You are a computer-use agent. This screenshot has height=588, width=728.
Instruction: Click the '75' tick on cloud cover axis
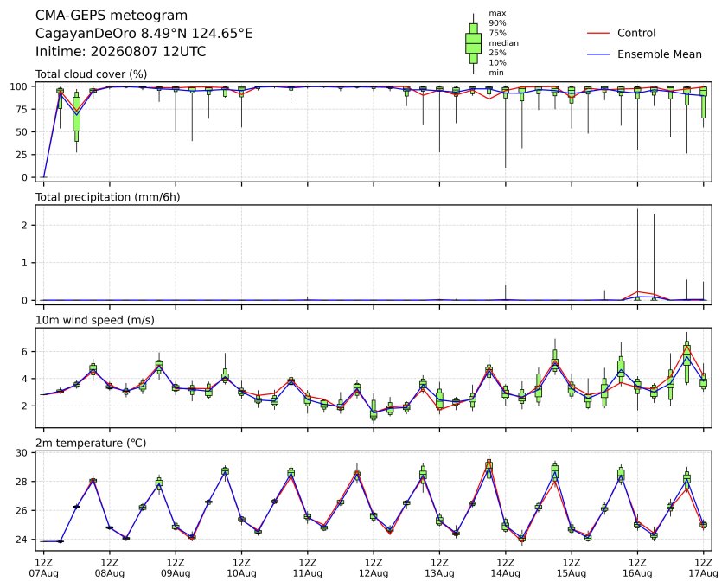click(22, 109)
